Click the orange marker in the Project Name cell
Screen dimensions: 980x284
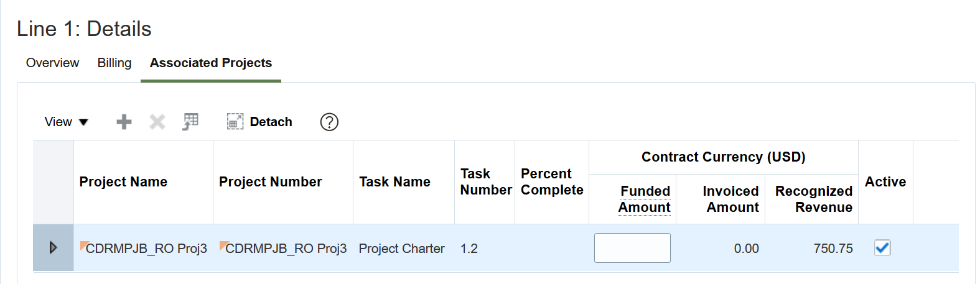click(x=84, y=245)
